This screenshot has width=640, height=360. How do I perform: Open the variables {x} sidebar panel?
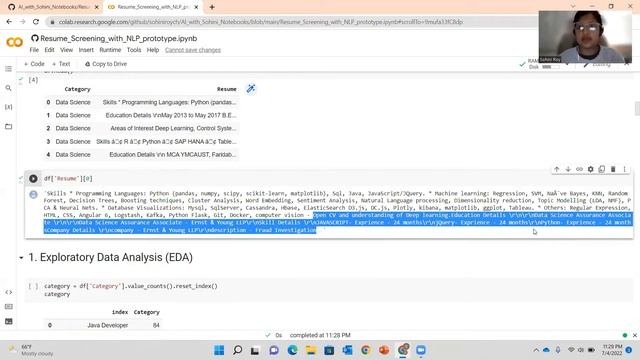point(9,107)
